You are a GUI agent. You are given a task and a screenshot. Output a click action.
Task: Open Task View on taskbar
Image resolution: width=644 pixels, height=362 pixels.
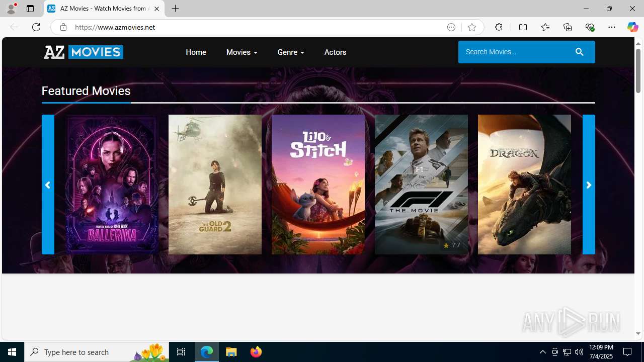[181, 352]
